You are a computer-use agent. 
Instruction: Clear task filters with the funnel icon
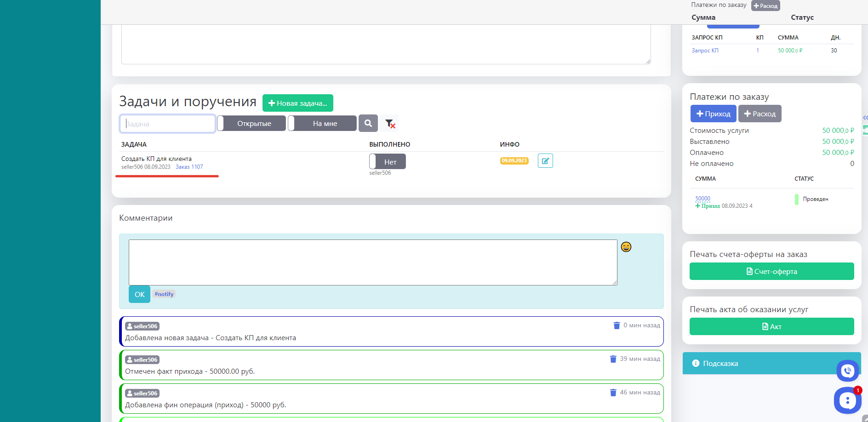(390, 123)
